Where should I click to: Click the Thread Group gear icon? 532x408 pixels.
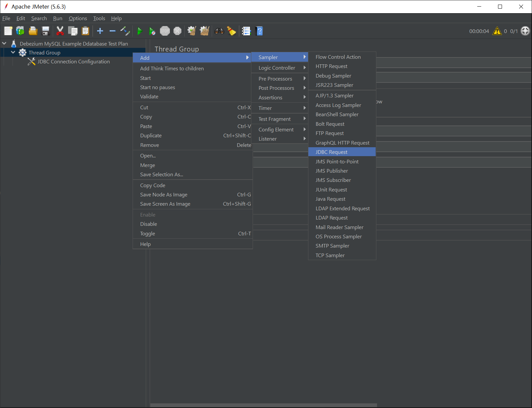tap(22, 52)
